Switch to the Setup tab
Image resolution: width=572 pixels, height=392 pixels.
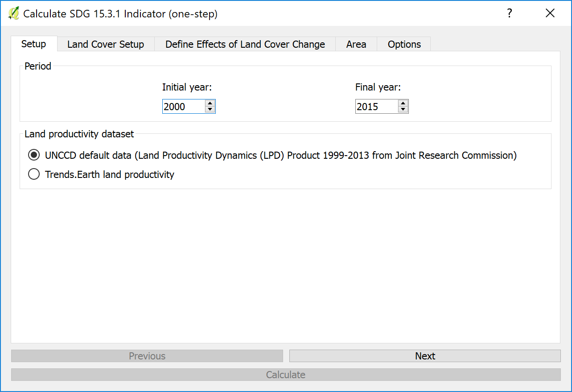pyautogui.click(x=34, y=44)
